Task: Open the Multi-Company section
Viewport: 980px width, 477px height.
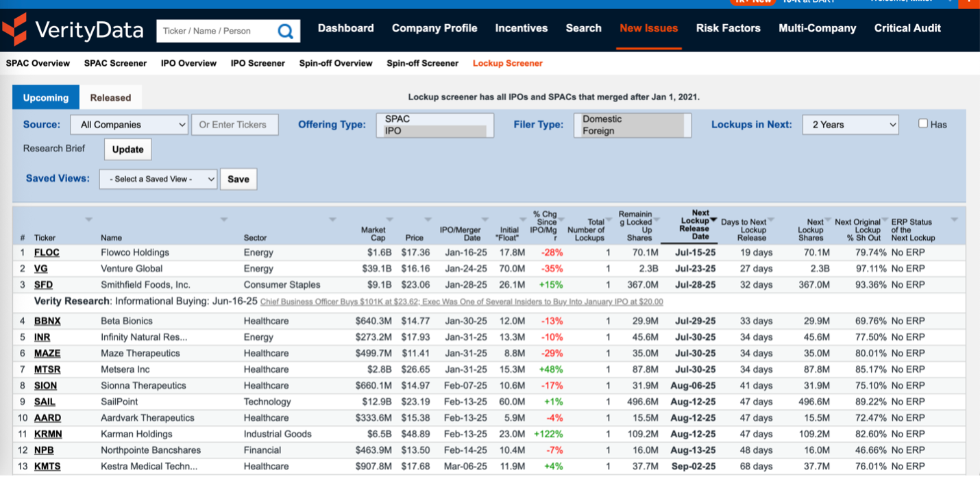Action: [818, 28]
